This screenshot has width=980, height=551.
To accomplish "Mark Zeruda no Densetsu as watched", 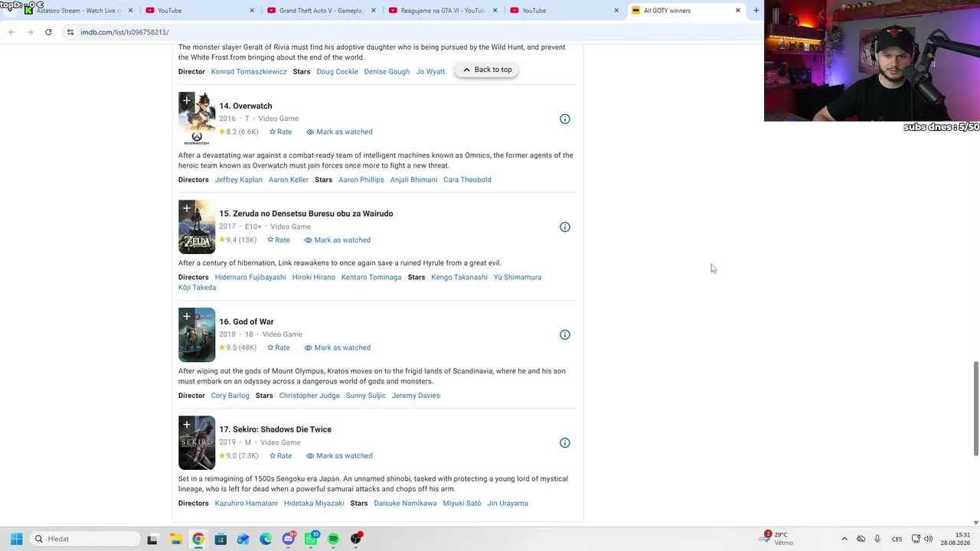I will 337,240.
